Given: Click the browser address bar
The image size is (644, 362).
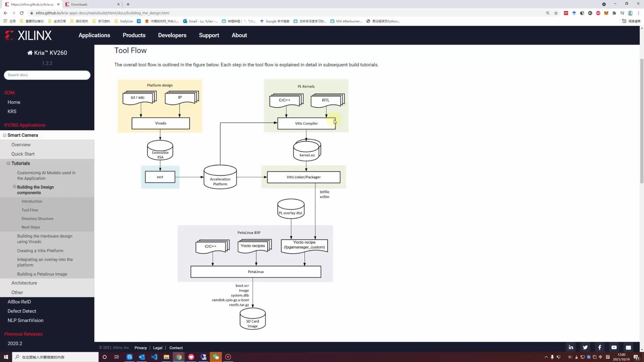Looking at the screenshot, I should coord(285,13).
